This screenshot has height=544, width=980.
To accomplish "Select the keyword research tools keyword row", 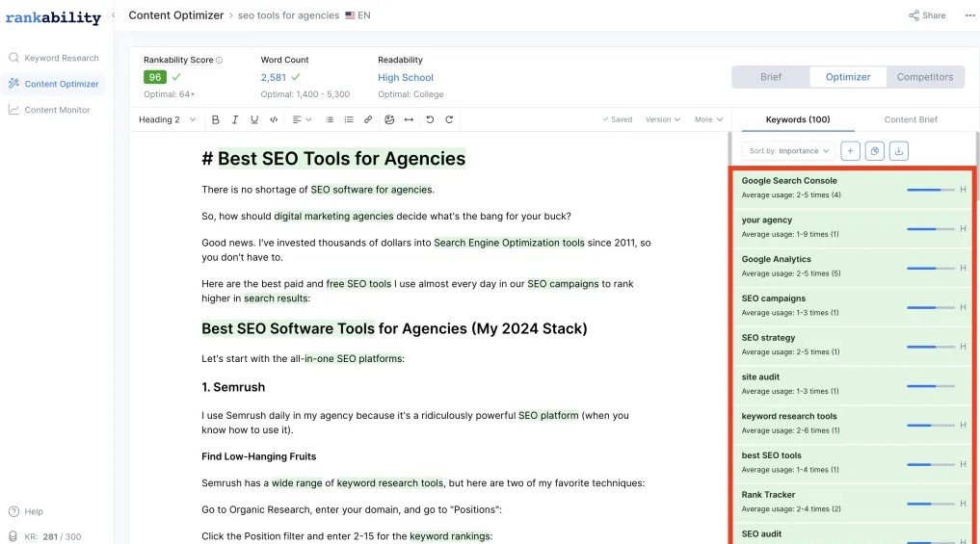I will 853,424.
